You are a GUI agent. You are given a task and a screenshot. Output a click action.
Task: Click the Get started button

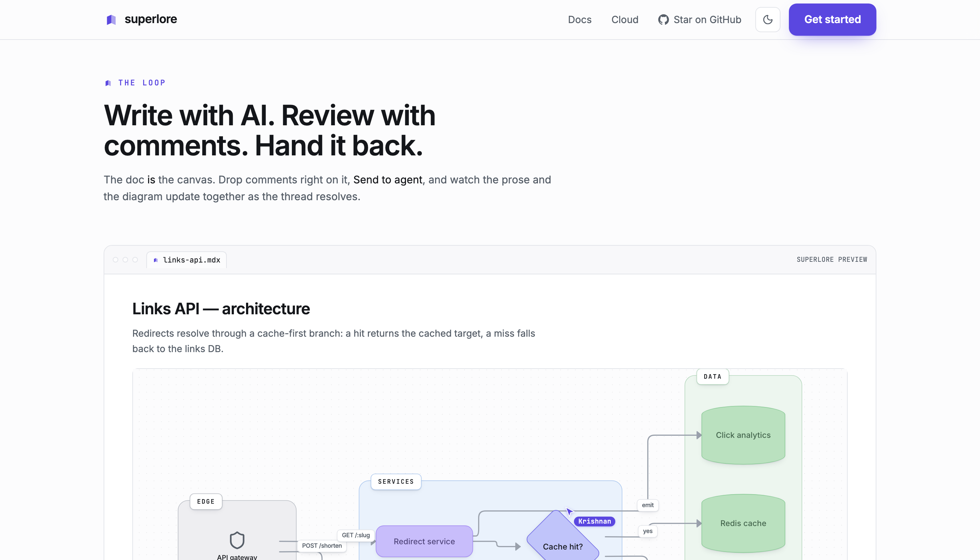[x=832, y=20]
